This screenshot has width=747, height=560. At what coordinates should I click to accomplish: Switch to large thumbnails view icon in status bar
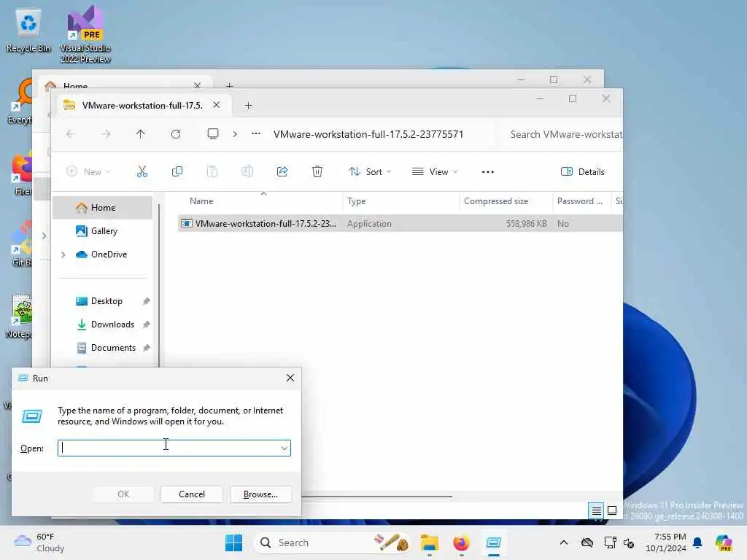pos(612,511)
